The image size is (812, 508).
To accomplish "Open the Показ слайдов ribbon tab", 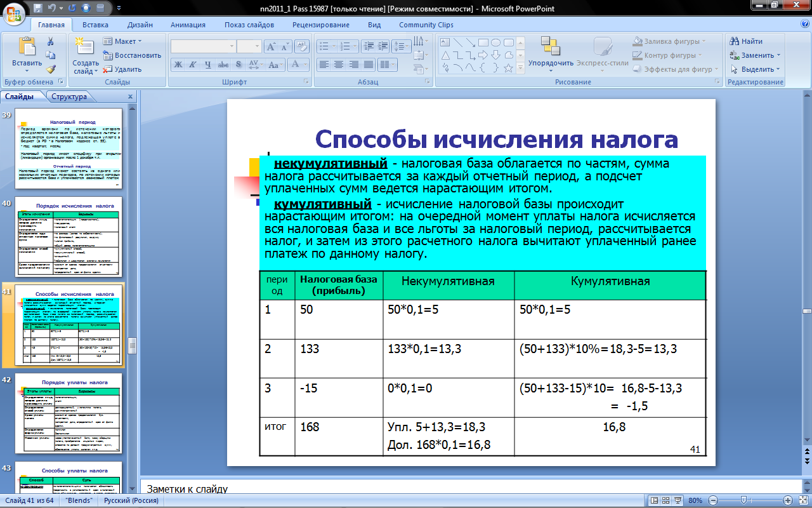I will pyautogui.click(x=249, y=25).
